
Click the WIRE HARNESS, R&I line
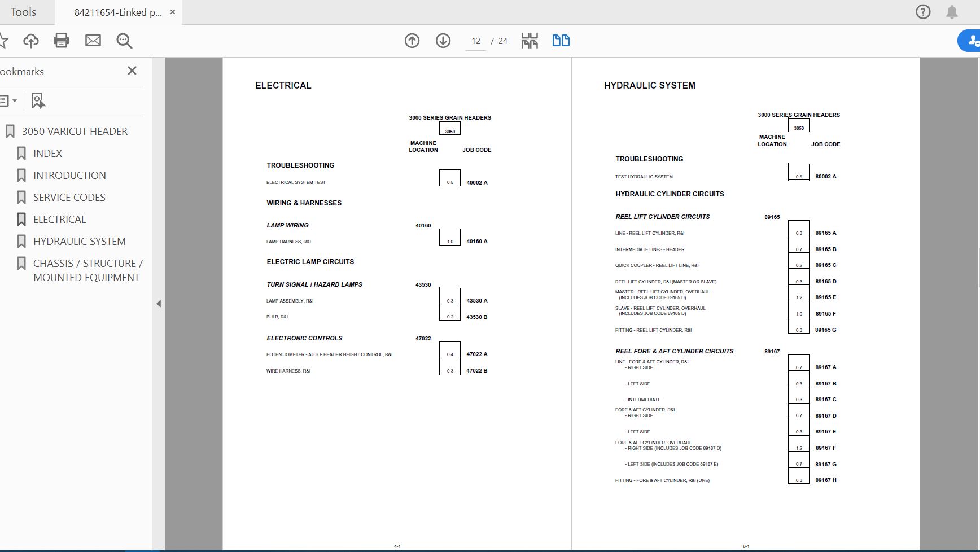click(x=288, y=371)
